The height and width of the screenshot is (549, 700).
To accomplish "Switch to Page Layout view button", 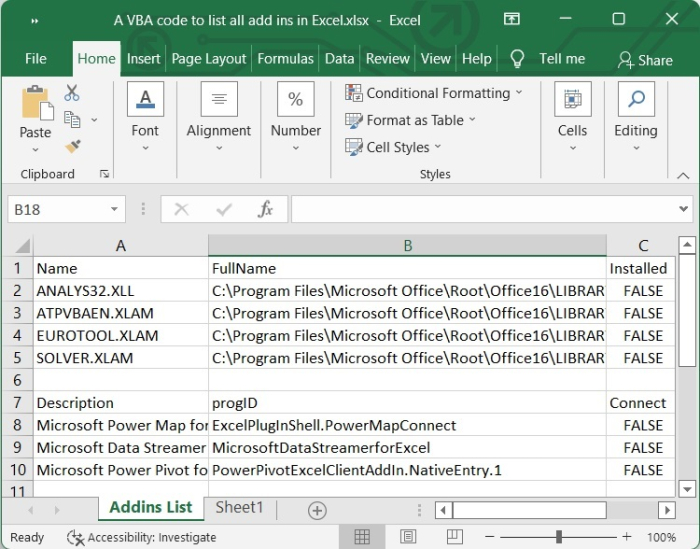I will pyautogui.click(x=408, y=537).
